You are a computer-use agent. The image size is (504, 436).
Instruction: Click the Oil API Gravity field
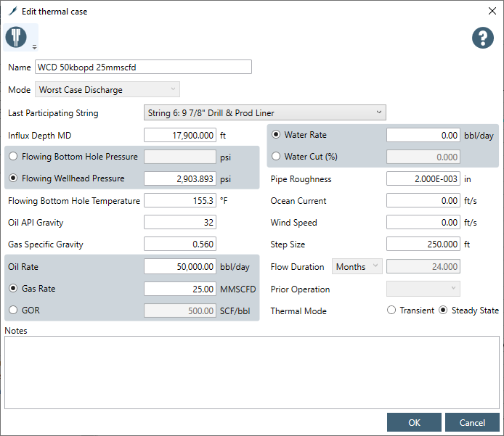tap(180, 222)
